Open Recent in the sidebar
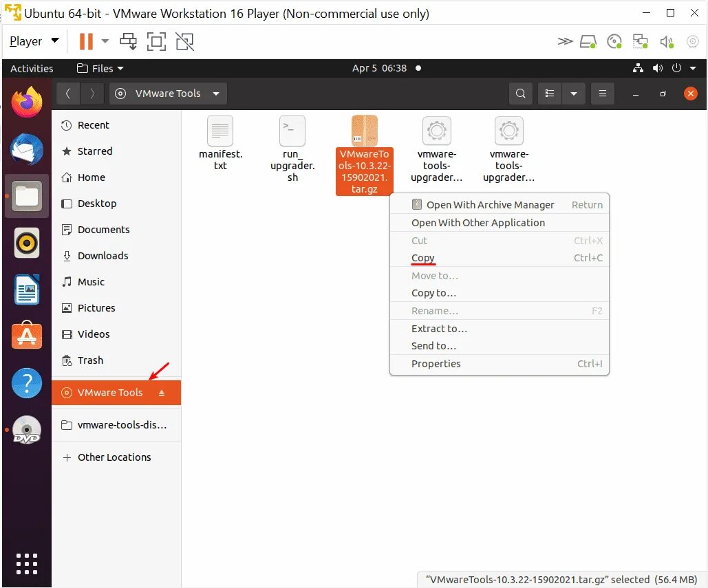Viewport: 708px width, 588px height. click(116, 125)
